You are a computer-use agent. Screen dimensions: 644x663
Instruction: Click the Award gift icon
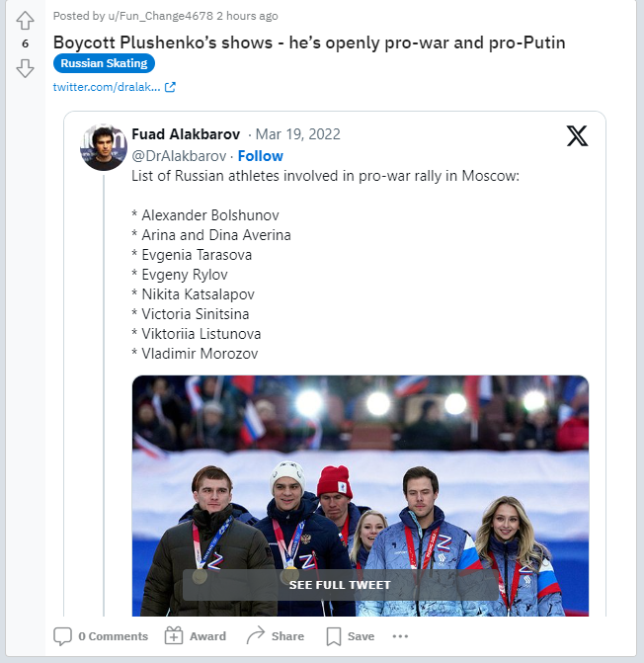(x=174, y=635)
